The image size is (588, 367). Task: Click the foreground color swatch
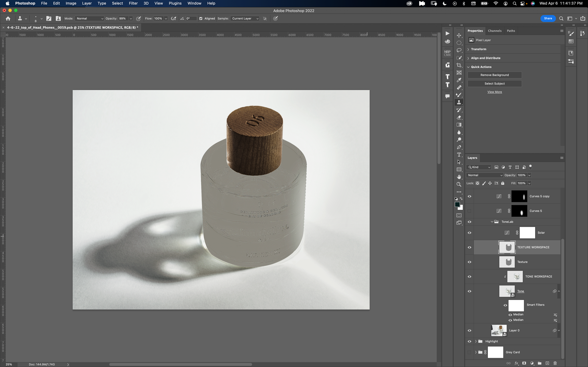click(457, 204)
